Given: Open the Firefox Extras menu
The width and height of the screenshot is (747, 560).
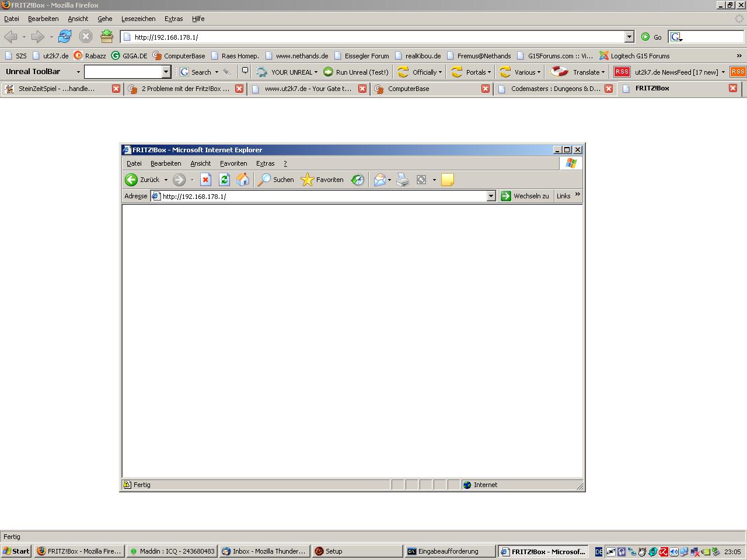Looking at the screenshot, I should click(173, 19).
